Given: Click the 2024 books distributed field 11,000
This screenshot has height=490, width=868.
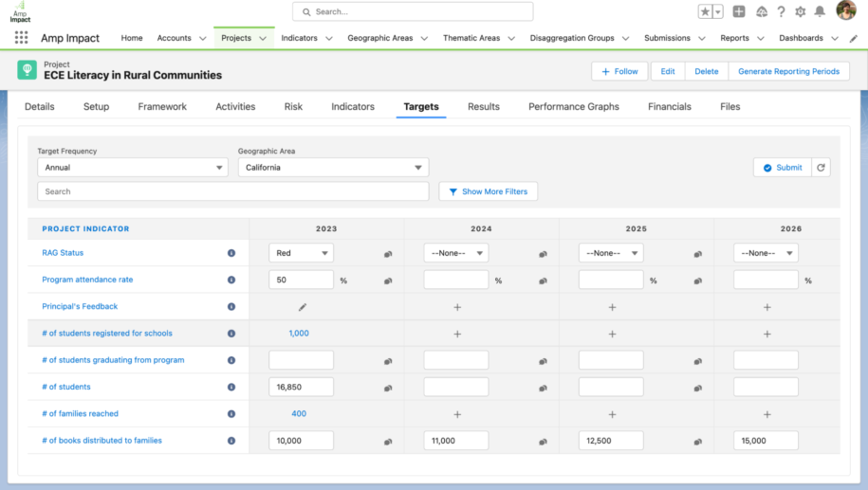Looking at the screenshot, I should (456, 441).
